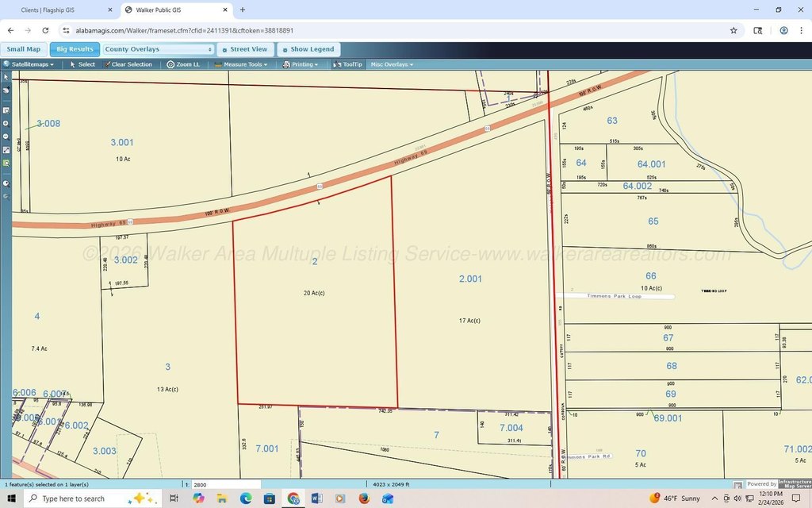
Task: Click the Small Map button
Action: pos(23,49)
